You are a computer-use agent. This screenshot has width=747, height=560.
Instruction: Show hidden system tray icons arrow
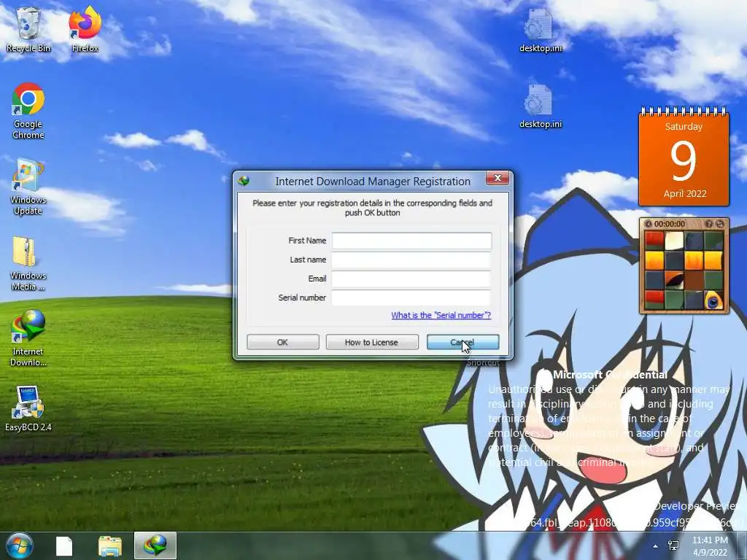656,546
